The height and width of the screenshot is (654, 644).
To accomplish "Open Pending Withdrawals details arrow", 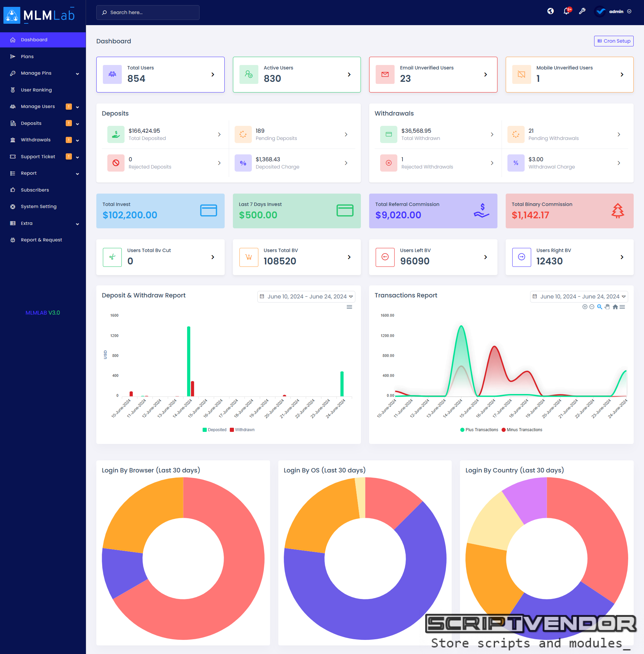I will [619, 134].
